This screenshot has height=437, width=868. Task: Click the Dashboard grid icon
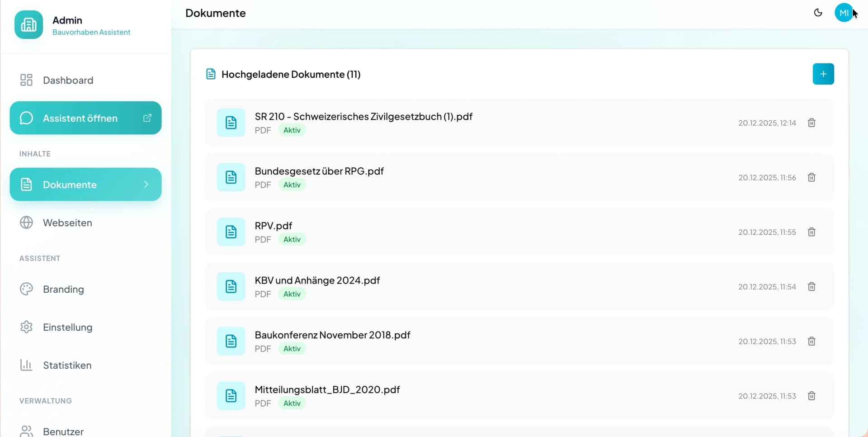pyautogui.click(x=26, y=80)
